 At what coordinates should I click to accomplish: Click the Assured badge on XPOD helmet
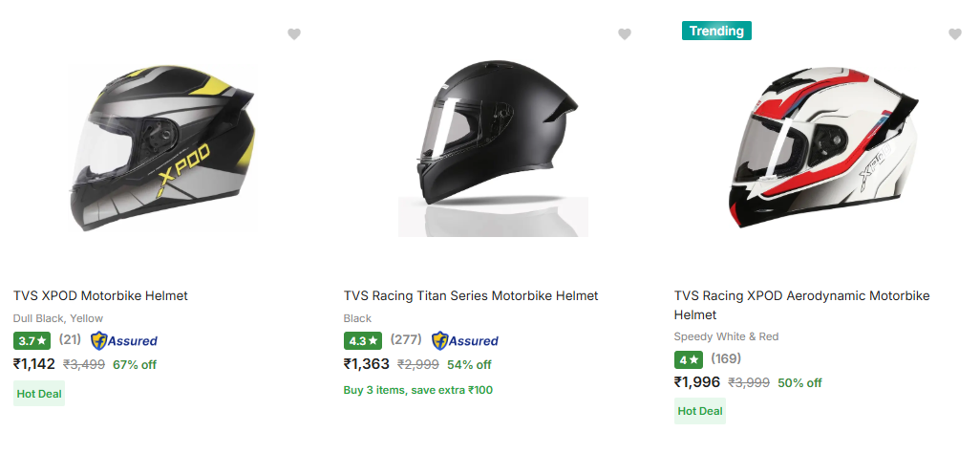[124, 340]
